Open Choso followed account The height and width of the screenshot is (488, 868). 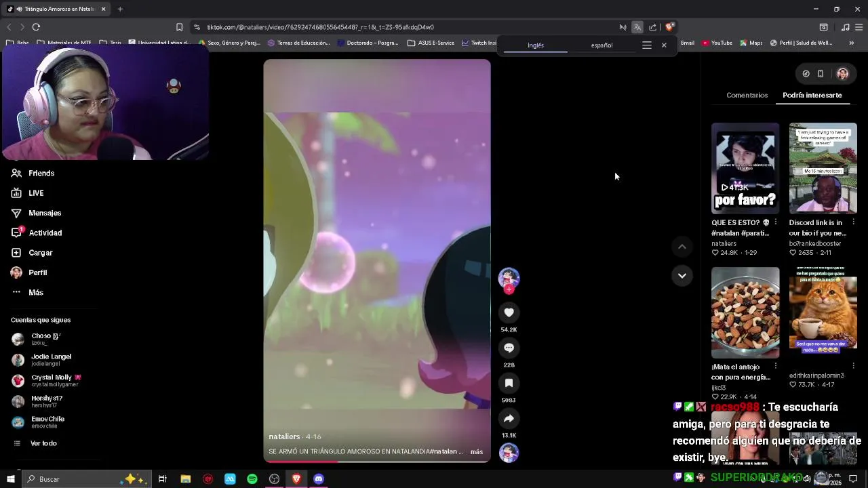(37, 339)
